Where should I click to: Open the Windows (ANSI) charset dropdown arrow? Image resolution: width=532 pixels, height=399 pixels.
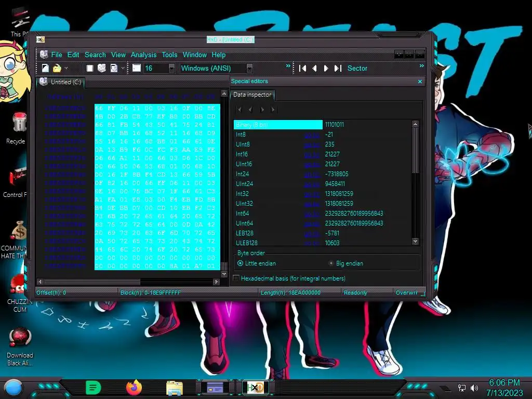(x=250, y=68)
